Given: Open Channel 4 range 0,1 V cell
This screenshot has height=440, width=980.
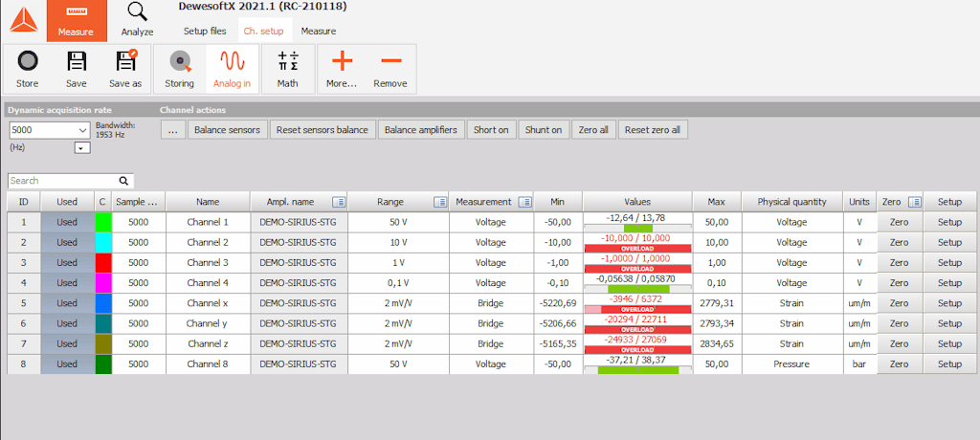Looking at the screenshot, I should point(398,282).
